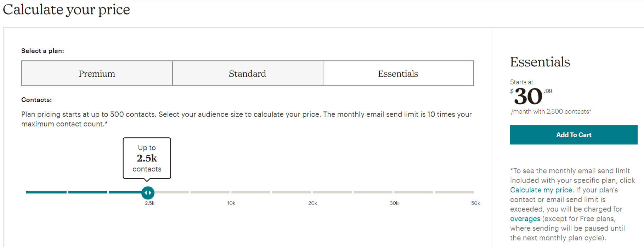Select the Standard plan tab
Screen dimensions: 644x247
click(x=248, y=73)
